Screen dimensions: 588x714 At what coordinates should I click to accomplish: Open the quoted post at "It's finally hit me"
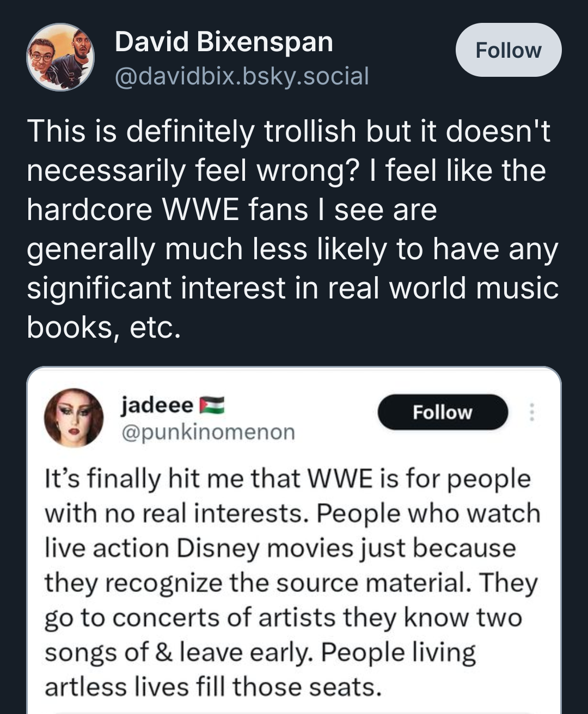pyautogui.click(x=287, y=479)
